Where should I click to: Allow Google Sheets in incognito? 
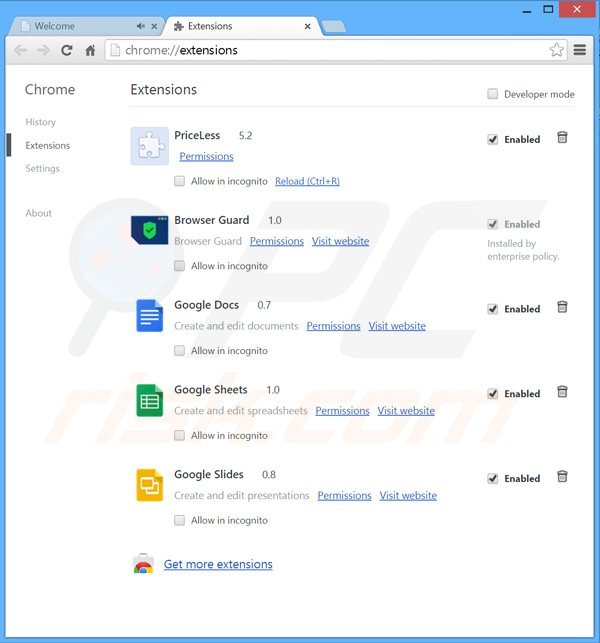tap(179, 436)
